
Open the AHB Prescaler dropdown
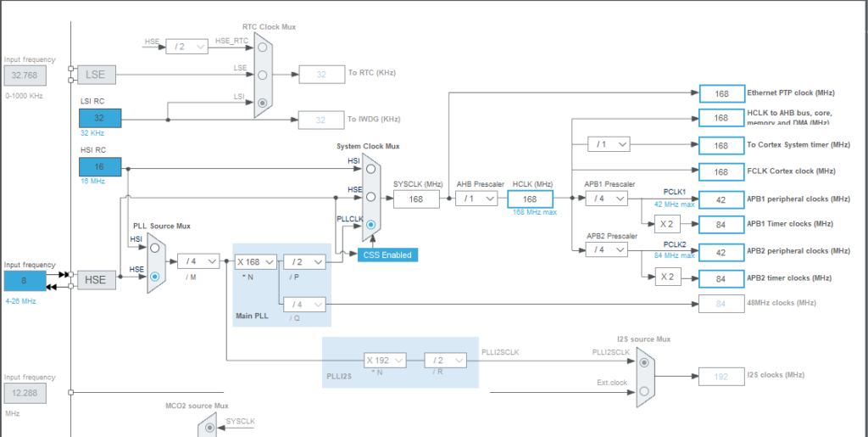coord(476,199)
